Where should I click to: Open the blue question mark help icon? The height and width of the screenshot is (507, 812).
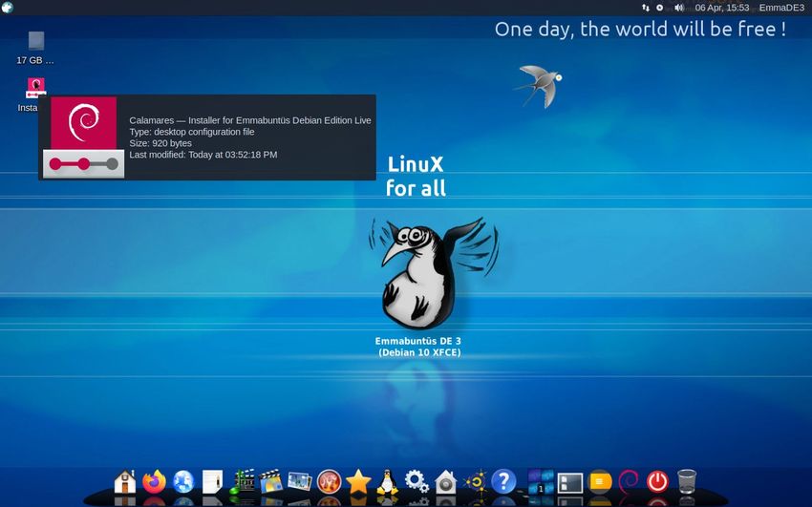pos(503,481)
